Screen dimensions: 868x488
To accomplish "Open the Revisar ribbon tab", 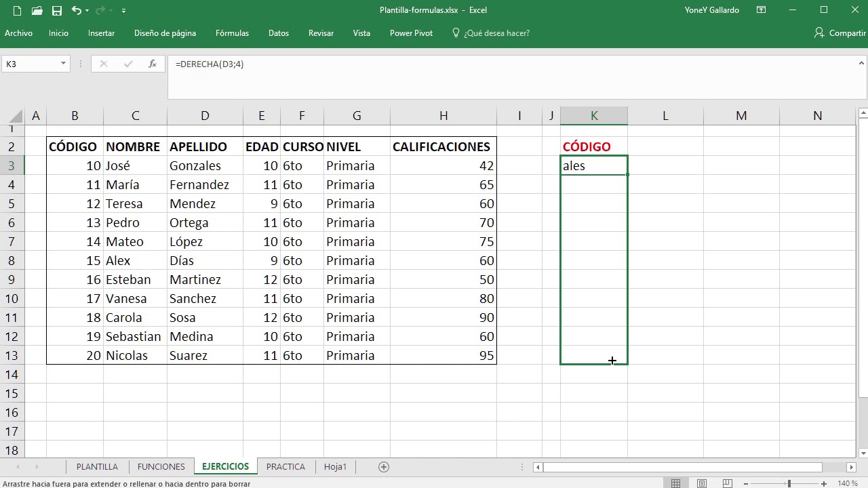I will pyautogui.click(x=321, y=33).
